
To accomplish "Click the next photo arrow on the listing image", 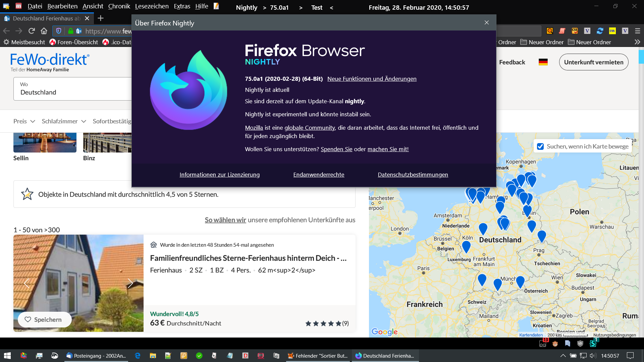I will pyautogui.click(x=130, y=283).
